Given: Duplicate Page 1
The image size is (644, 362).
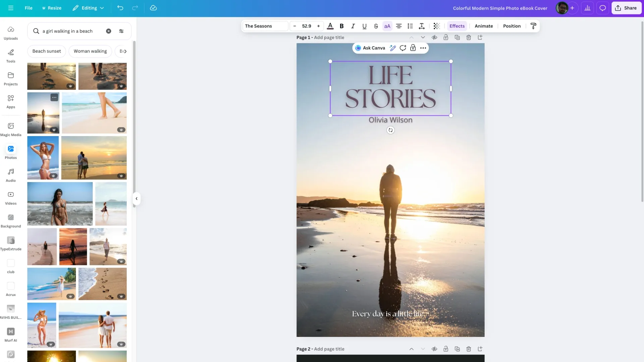Looking at the screenshot, I should (457, 38).
